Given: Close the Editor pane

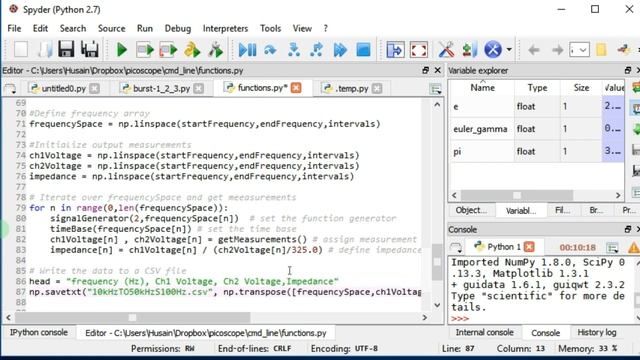Looking at the screenshot, I should (x=438, y=70).
